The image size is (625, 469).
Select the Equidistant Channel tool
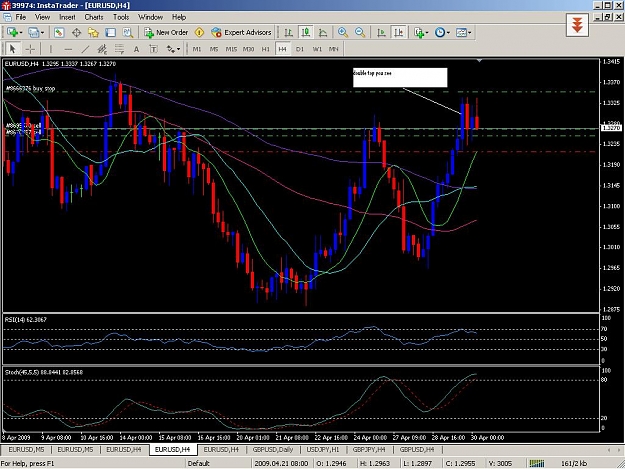point(102,49)
